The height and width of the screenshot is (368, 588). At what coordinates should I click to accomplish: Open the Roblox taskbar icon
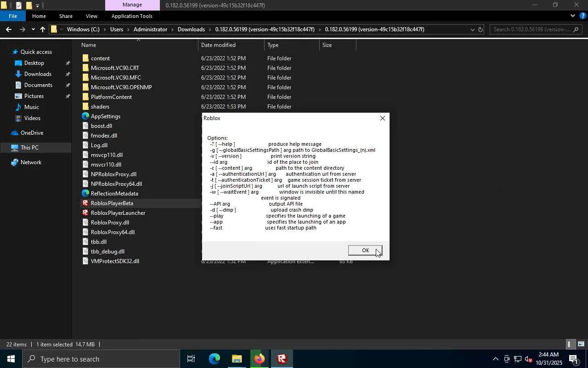point(282,359)
